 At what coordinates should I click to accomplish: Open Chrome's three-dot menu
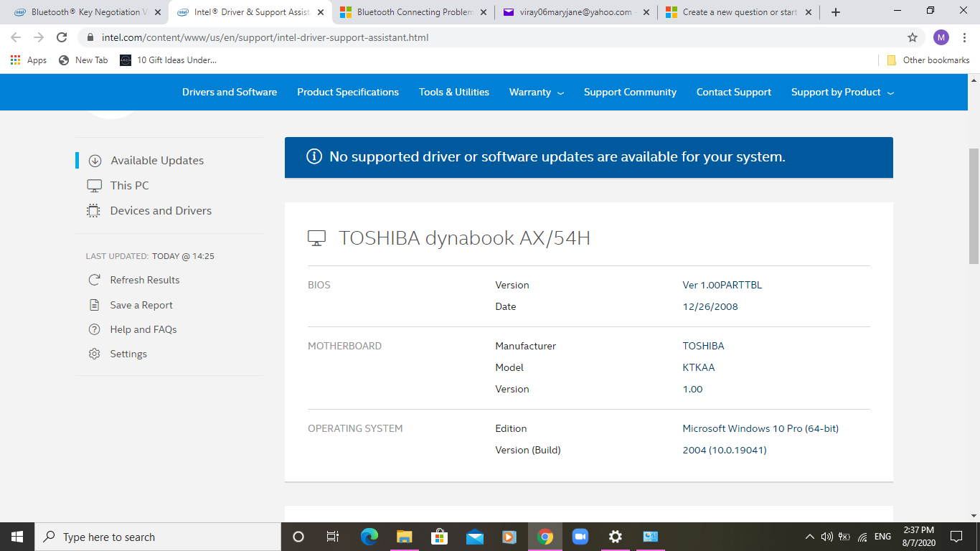[964, 37]
